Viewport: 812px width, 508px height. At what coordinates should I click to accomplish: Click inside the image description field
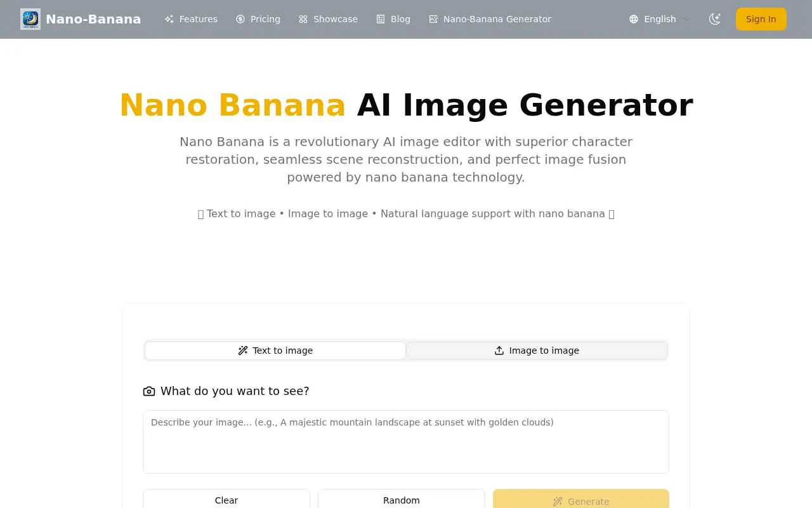(406, 441)
